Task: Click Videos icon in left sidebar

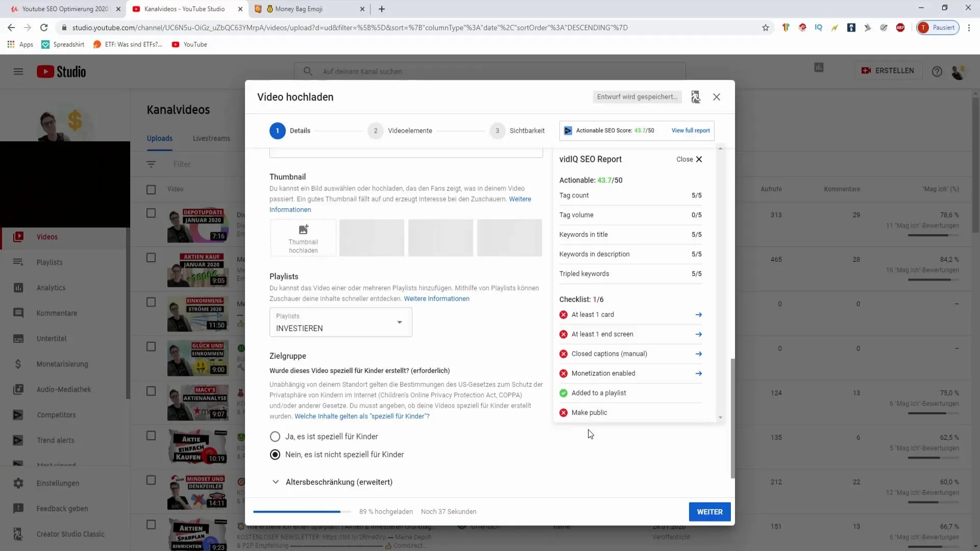Action: 18,237
